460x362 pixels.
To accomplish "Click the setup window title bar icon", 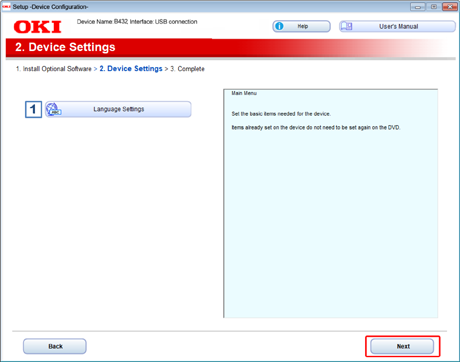I will click(6, 7).
